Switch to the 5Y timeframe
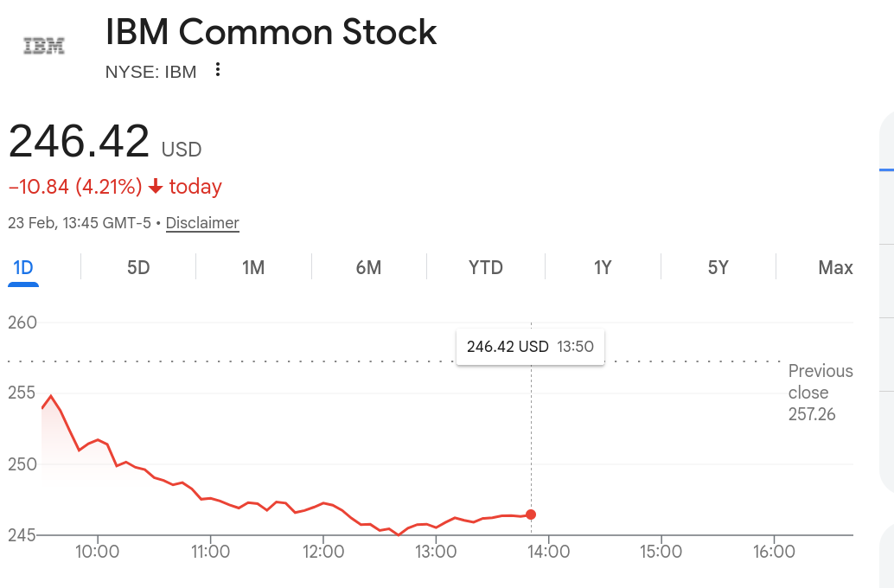The image size is (894, 588). pyautogui.click(x=717, y=268)
